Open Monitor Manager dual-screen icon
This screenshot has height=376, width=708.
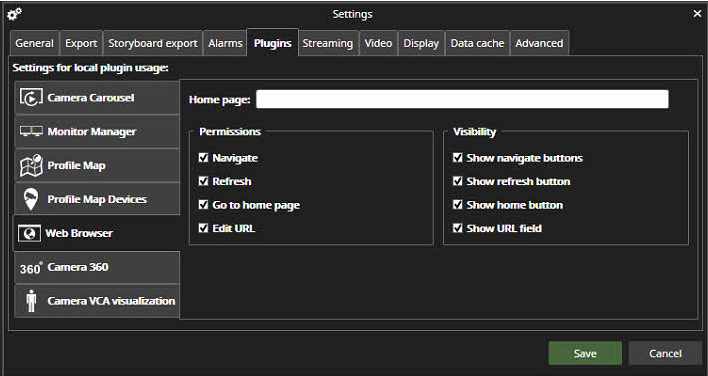(31, 131)
